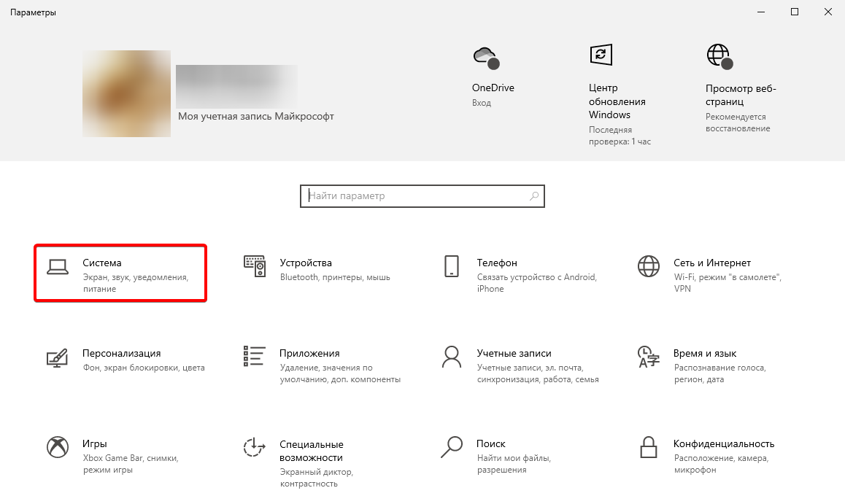Click the search magnifier in the search box
The height and width of the screenshot is (504, 845).
pos(532,195)
